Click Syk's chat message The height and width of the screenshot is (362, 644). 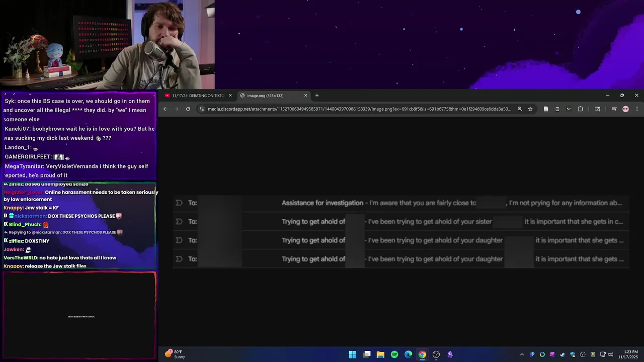[x=78, y=110]
